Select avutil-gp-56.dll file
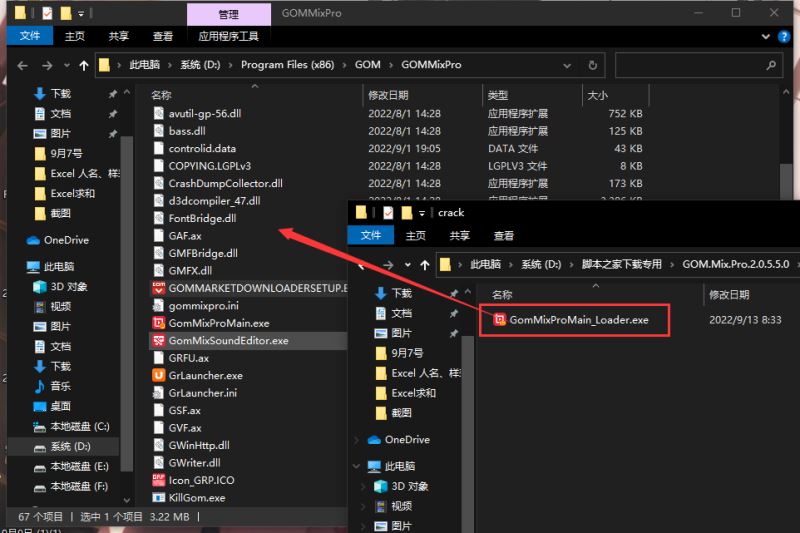This screenshot has width=800, height=533. (197, 113)
